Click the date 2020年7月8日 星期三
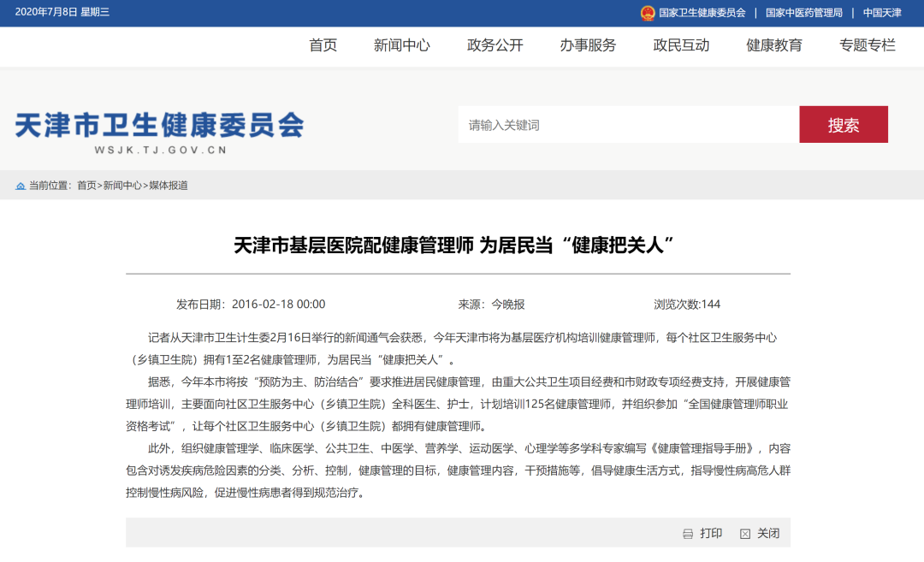924x562 pixels. pyautogui.click(x=62, y=12)
